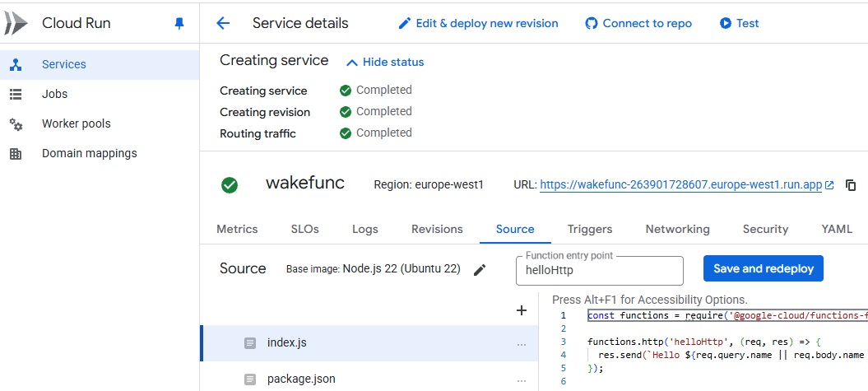
Task: Click the green check next to Creating revision
Action: (346, 112)
